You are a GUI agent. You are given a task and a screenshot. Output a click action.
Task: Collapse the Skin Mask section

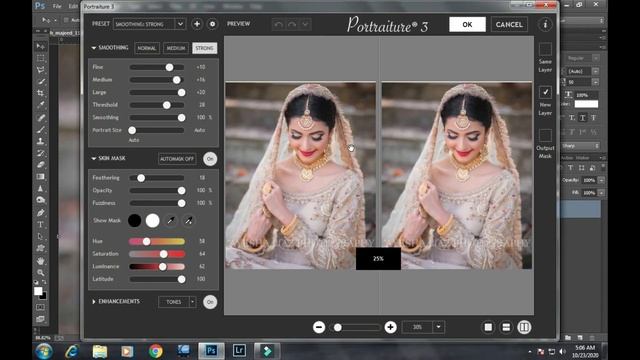tap(93, 158)
